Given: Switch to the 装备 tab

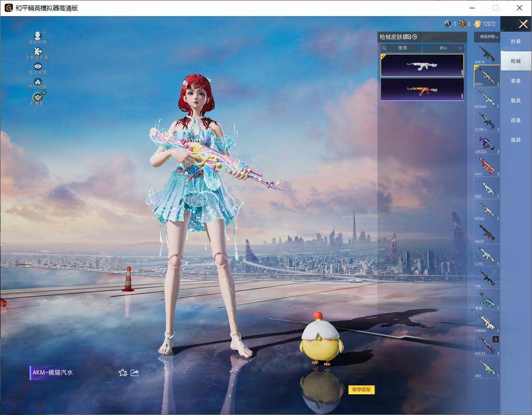Looking at the screenshot, I should [516, 81].
